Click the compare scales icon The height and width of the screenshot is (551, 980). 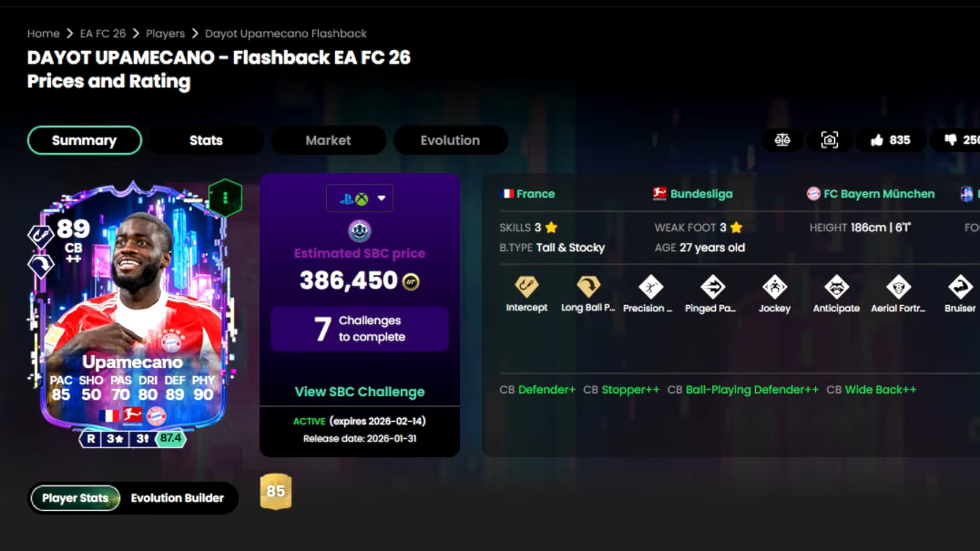point(781,140)
